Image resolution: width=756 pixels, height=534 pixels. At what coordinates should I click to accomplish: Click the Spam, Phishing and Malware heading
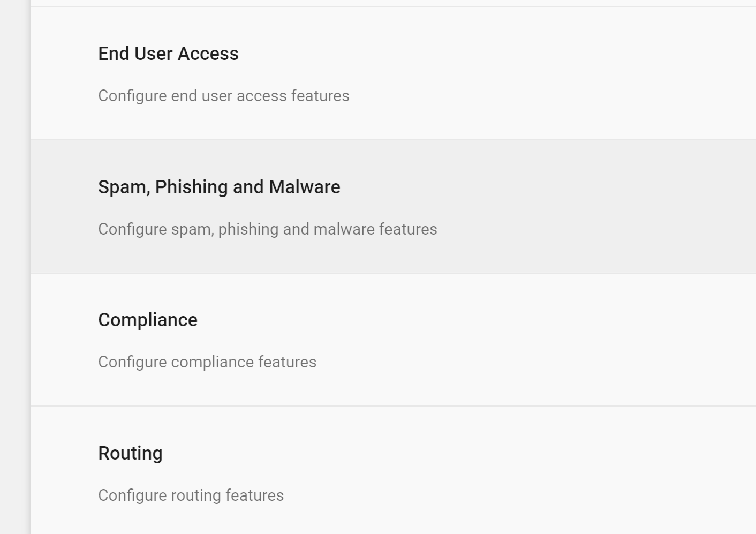pyautogui.click(x=219, y=187)
